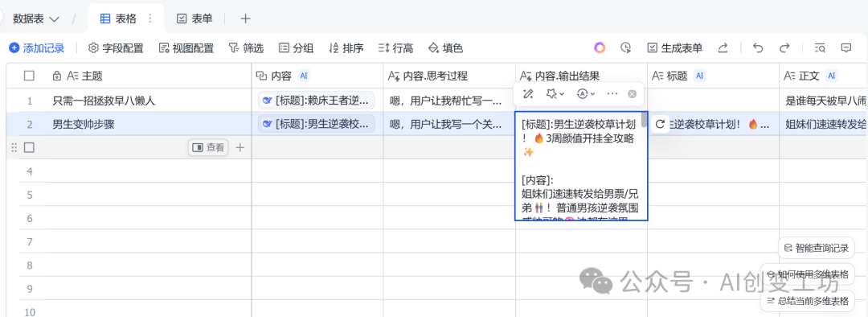Open the search records icon

pyautogui.click(x=821, y=47)
